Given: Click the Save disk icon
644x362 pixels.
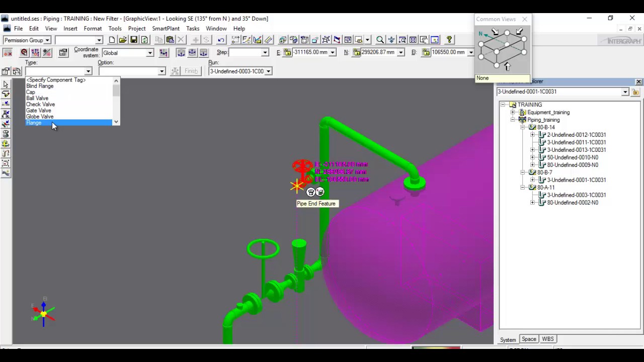Looking at the screenshot, I should (x=134, y=40).
